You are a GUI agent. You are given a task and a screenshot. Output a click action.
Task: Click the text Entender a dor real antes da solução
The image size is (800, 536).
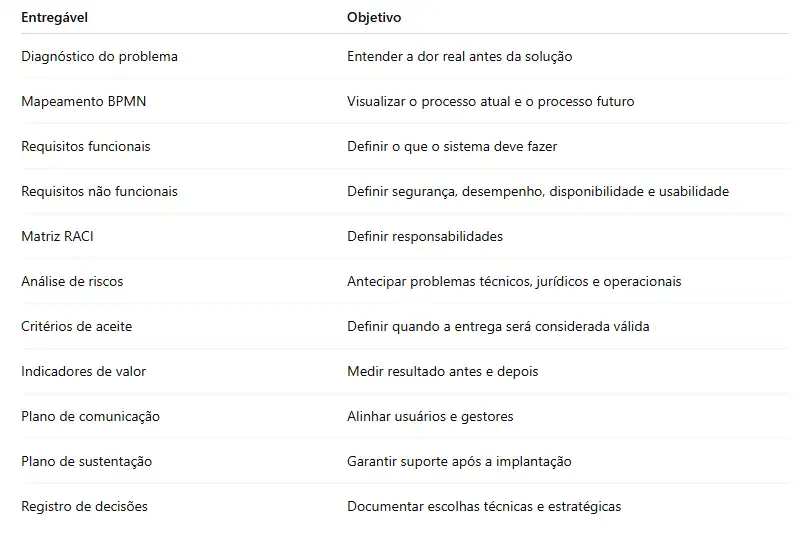click(x=460, y=56)
